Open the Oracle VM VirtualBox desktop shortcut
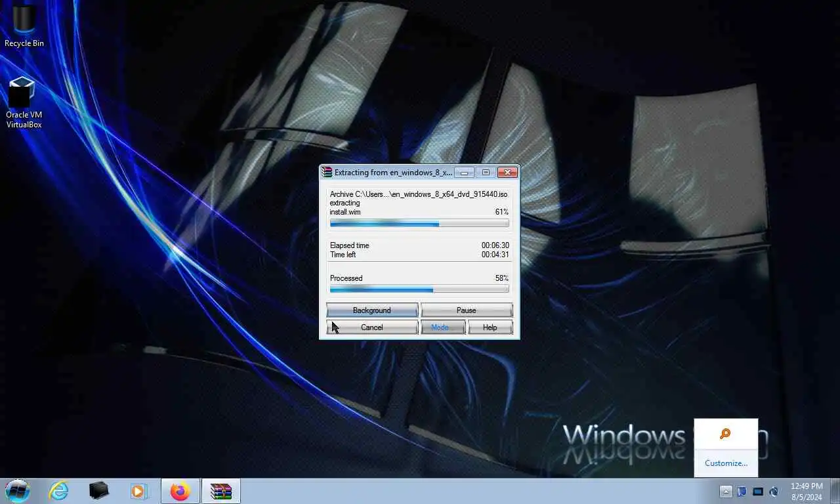 tap(24, 103)
